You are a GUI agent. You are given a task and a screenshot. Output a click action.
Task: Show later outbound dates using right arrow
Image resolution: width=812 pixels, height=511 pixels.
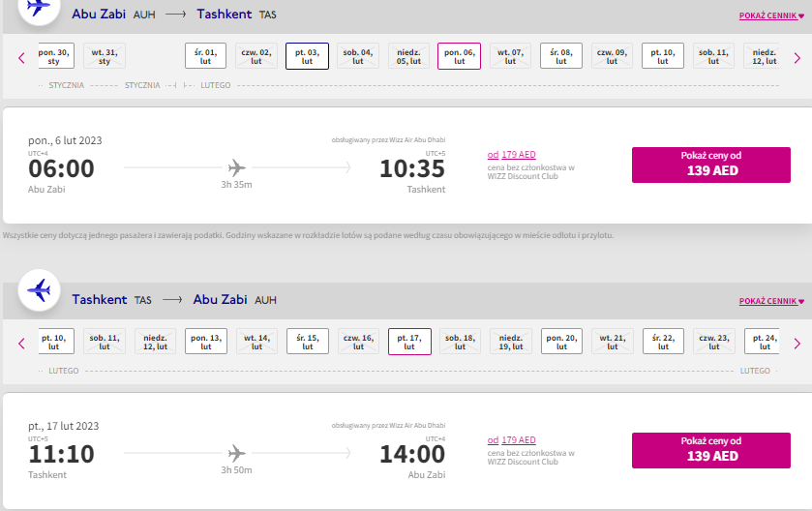pyautogui.click(x=797, y=58)
